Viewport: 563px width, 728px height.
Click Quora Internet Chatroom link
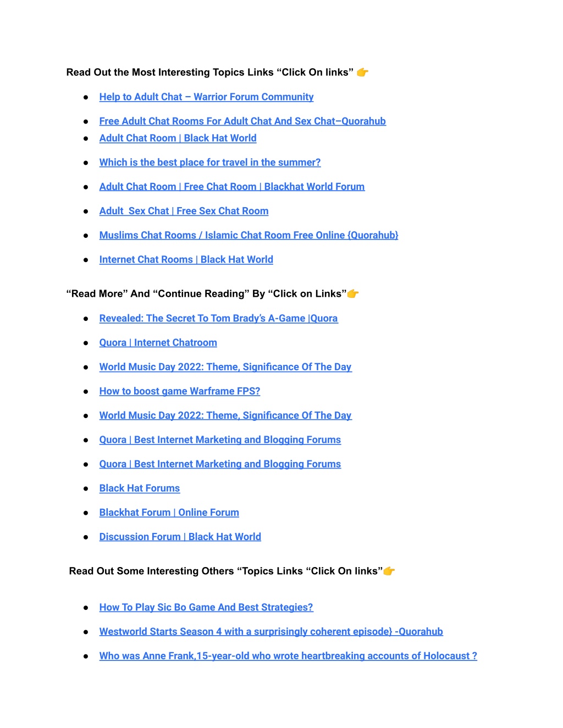click(158, 343)
